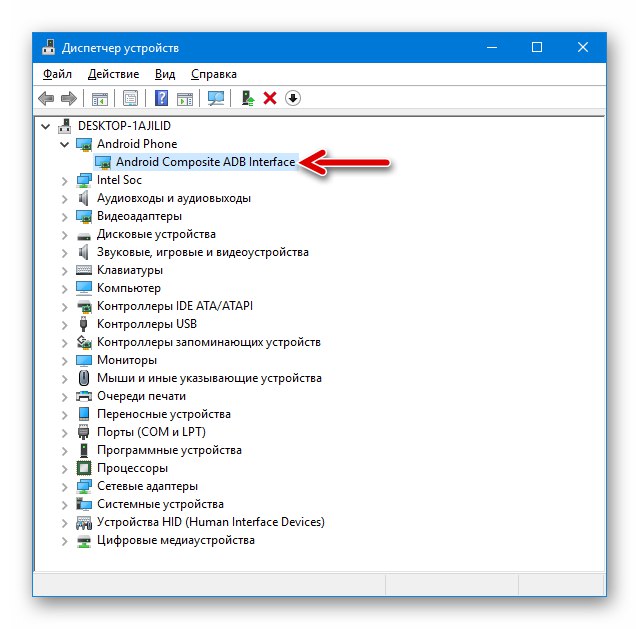Expand Программные устройства node
This screenshot has height=629, width=639.
[x=64, y=451]
